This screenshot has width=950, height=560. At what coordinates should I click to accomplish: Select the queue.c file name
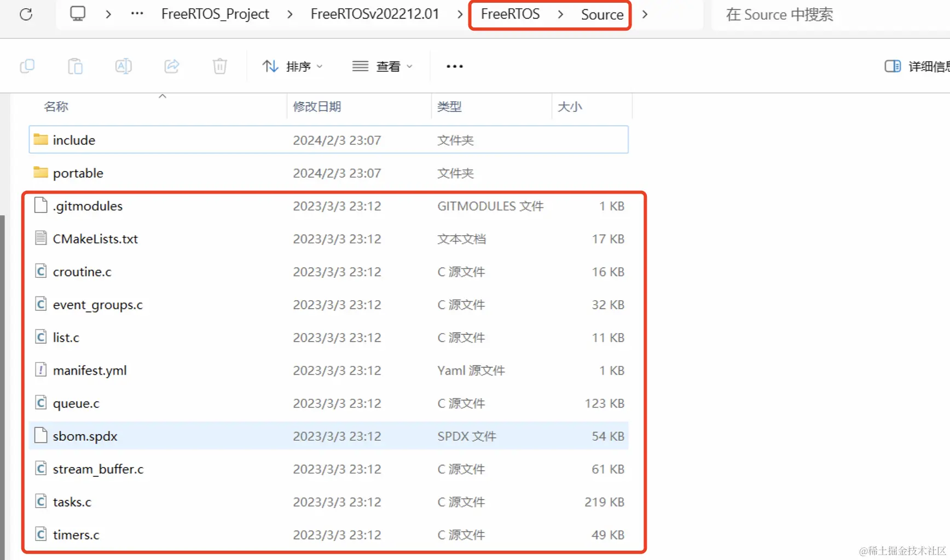(76, 404)
